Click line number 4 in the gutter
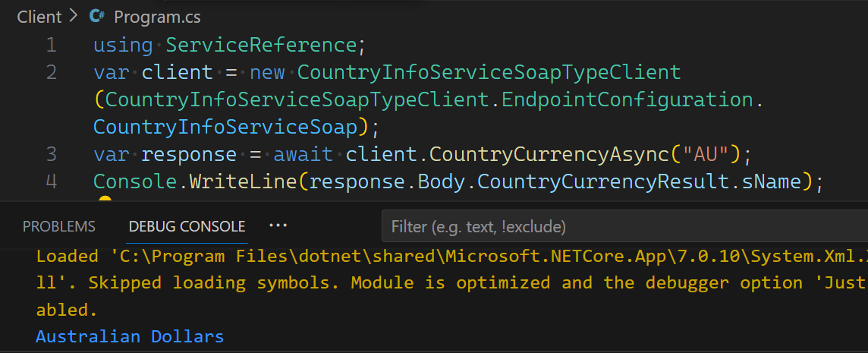The image size is (868, 353). (x=52, y=181)
